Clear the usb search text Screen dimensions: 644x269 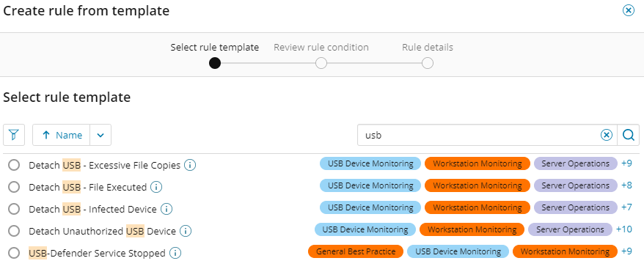606,135
